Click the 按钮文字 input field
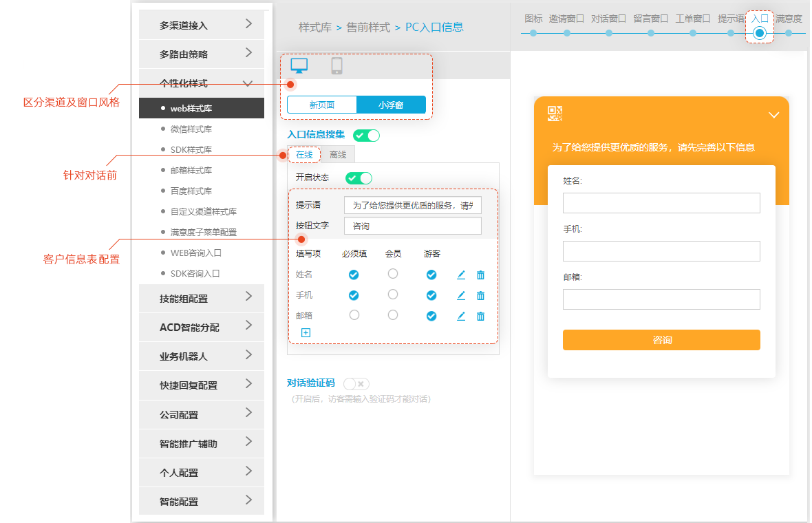This screenshot has width=812, height=523. pyautogui.click(x=413, y=226)
